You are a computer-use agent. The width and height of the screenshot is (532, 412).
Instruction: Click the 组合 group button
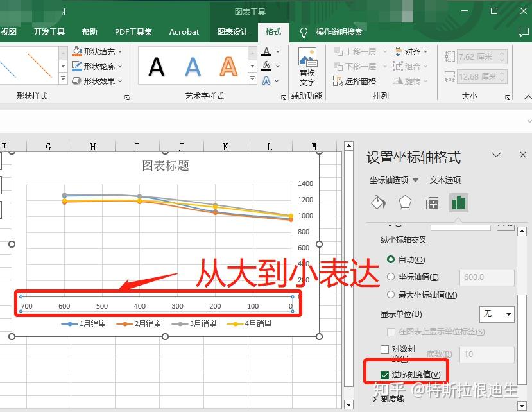pos(410,66)
